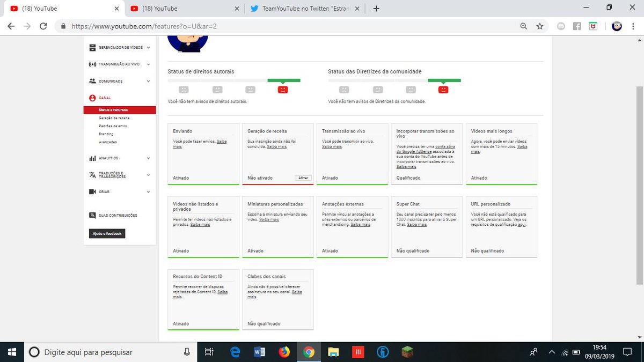This screenshot has width=644, height=362.
Task: Click the Criar camera icon
Action: tap(92, 191)
